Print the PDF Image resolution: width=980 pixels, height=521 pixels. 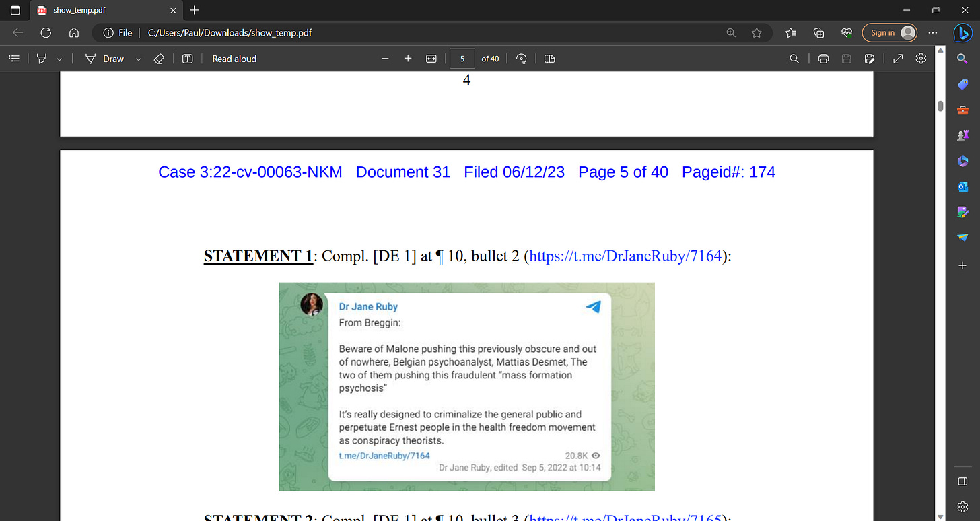pyautogui.click(x=823, y=59)
